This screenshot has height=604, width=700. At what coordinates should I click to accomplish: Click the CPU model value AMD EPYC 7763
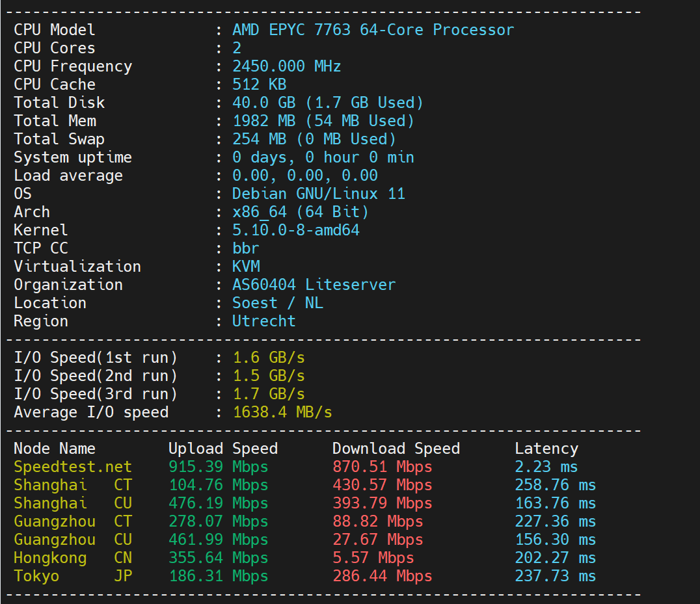pyautogui.click(x=291, y=30)
